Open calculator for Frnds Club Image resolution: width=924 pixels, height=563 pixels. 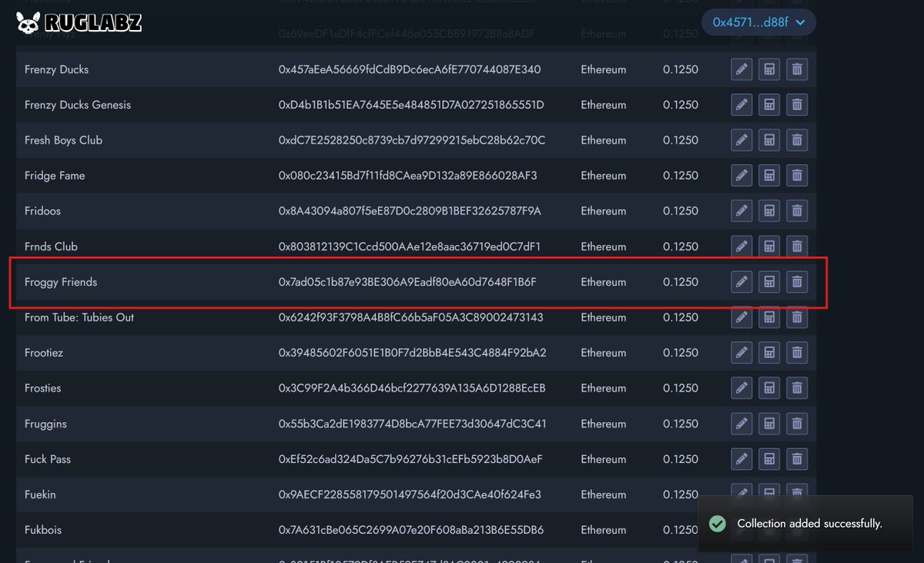(x=768, y=246)
